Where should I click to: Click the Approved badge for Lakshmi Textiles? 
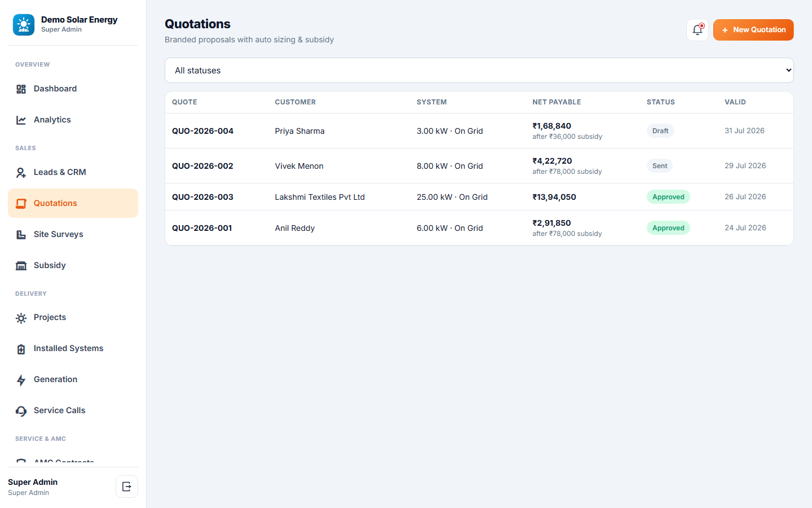click(668, 197)
